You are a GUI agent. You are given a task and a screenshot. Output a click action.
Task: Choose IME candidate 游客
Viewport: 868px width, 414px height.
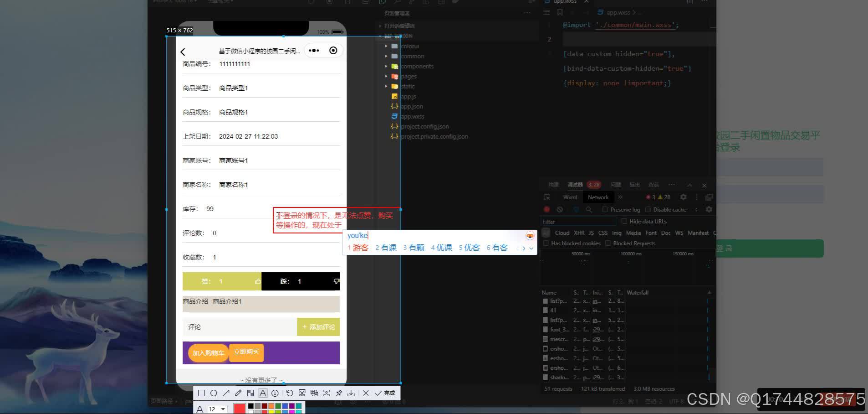click(357, 248)
